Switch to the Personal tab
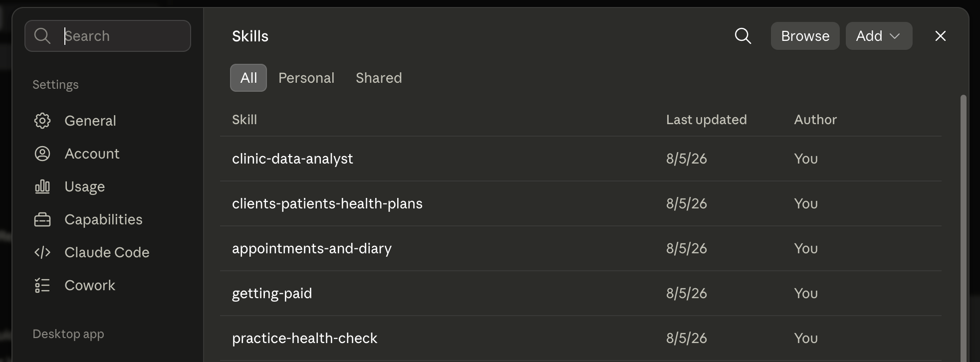The height and width of the screenshot is (362, 980). 306,78
